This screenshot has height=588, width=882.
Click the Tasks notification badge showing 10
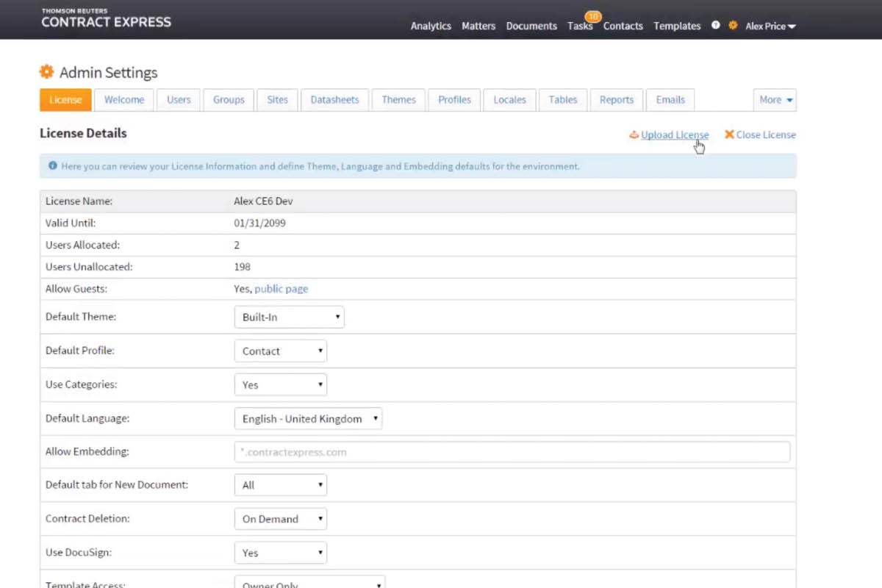[x=592, y=16]
